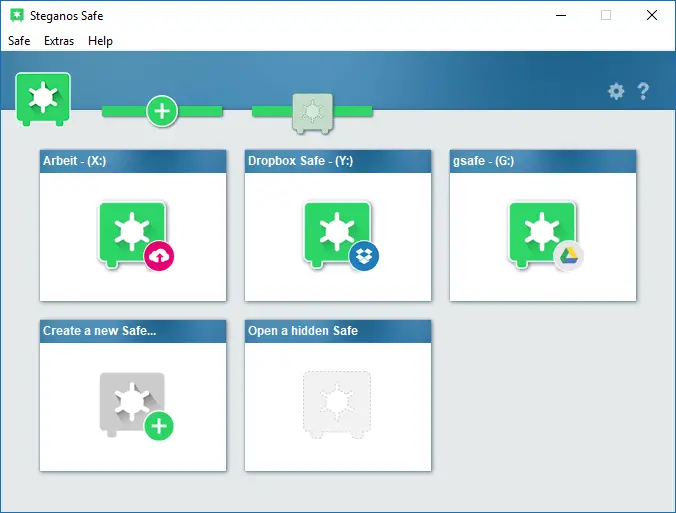Open the Help menu
676x513 pixels.
[100, 41]
